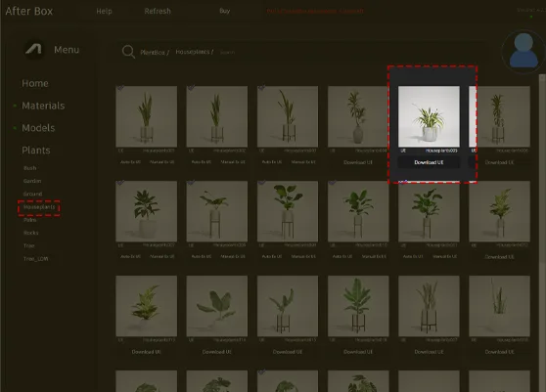Screen dimensions: 546x392
Task: Click Download UE under Houseplants017
Action: [x=429, y=352]
